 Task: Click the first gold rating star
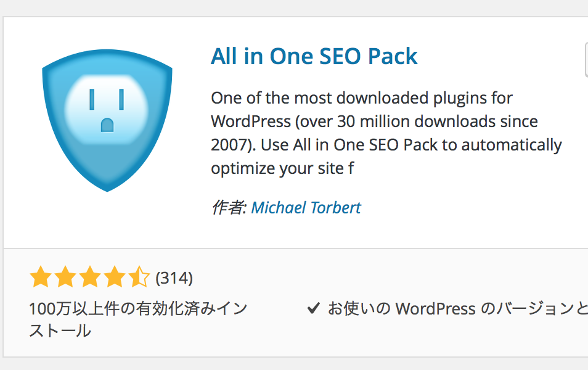[x=41, y=278]
